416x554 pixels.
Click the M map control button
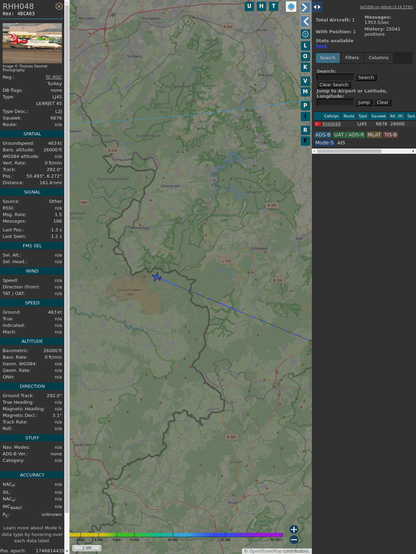point(305,92)
